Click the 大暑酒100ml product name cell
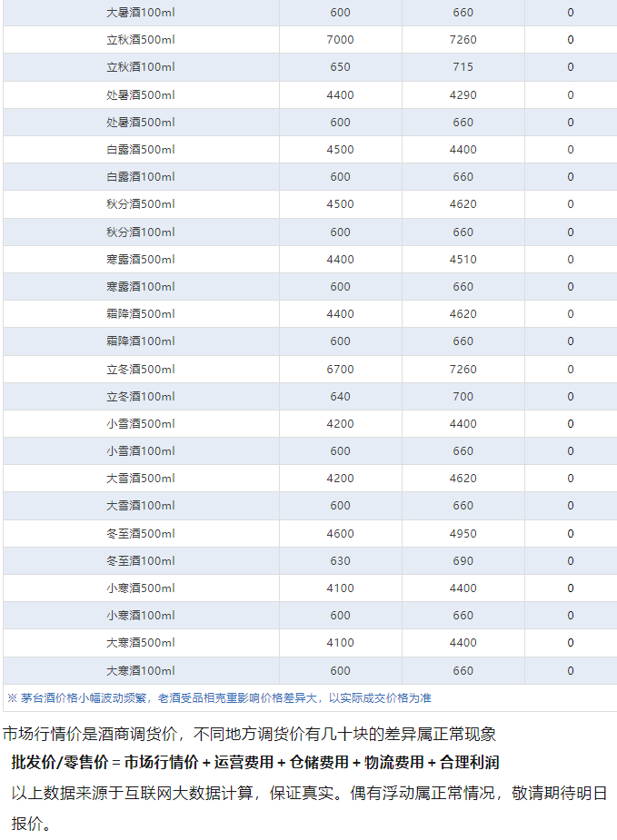The image size is (617, 840). pos(141,13)
